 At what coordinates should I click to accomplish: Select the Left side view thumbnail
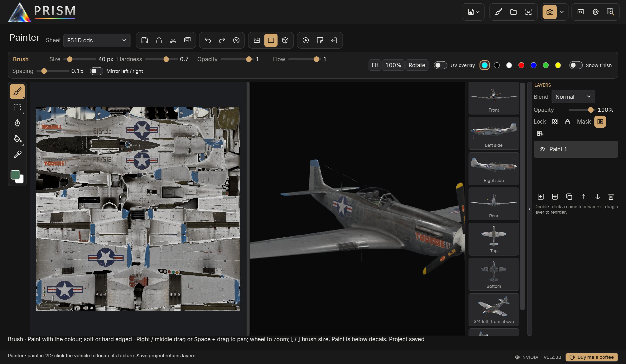(493, 133)
